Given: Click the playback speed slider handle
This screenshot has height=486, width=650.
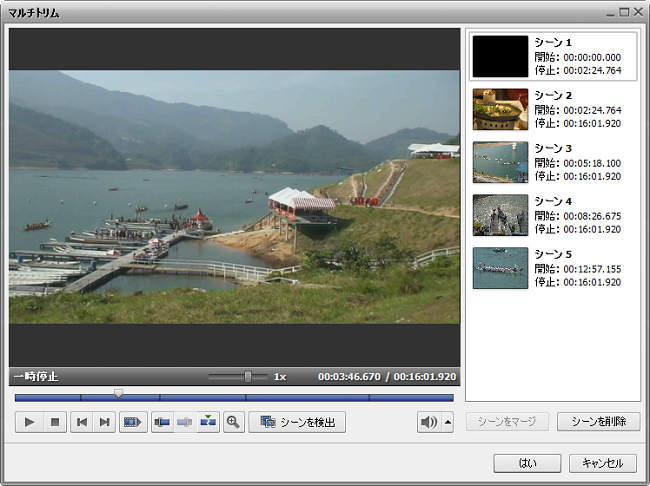Looking at the screenshot, I should pyautogui.click(x=248, y=377).
